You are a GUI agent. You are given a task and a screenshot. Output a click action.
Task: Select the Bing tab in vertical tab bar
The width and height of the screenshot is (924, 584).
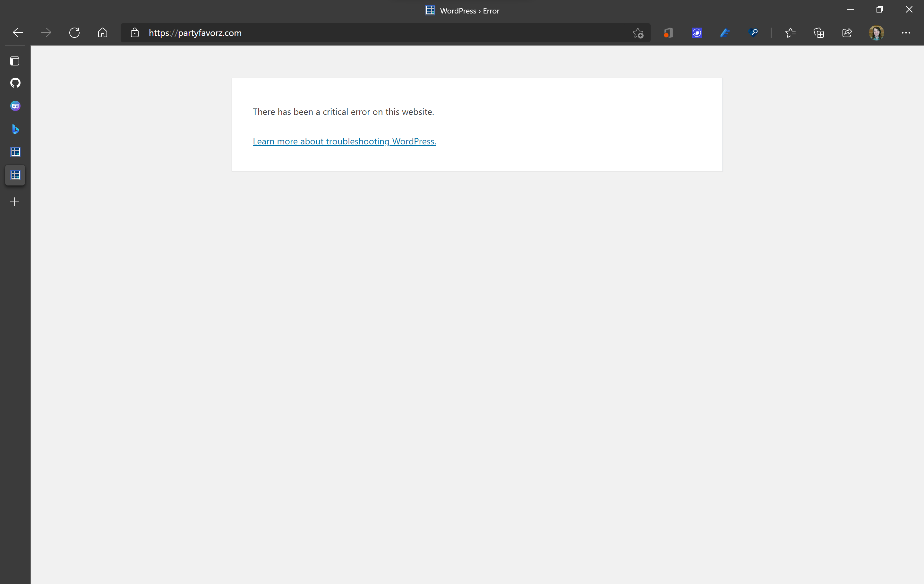(x=14, y=129)
